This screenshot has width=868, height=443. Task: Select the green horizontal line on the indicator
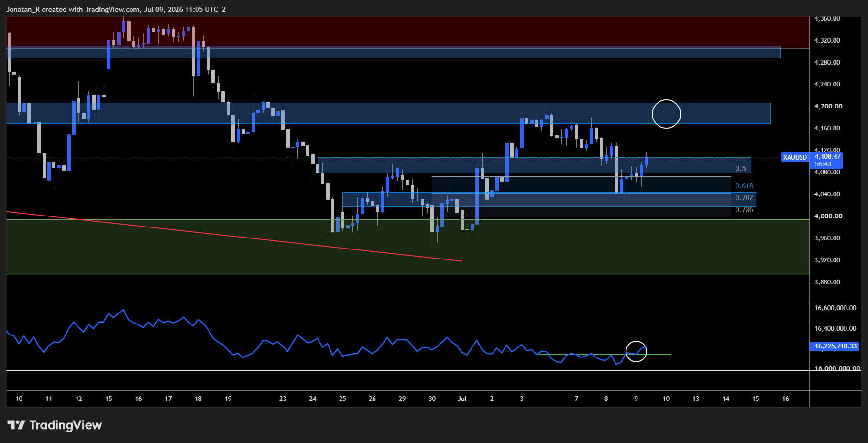[x=604, y=355]
